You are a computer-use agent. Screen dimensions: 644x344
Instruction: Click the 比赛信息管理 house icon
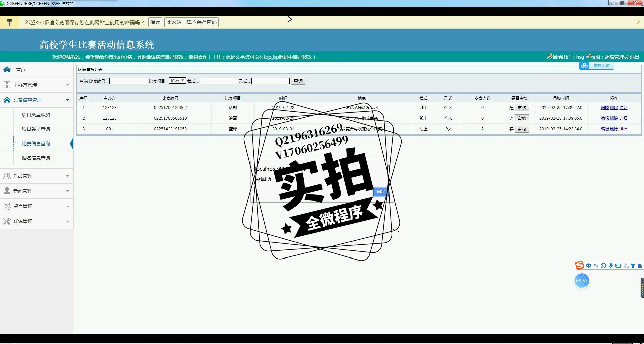tap(7, 100)
